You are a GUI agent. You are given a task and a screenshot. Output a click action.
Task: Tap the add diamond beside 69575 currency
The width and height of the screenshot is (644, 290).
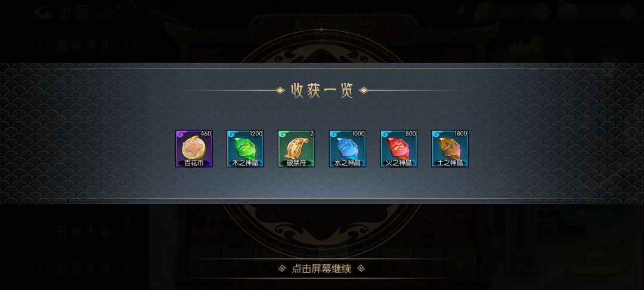coord(541,12)
